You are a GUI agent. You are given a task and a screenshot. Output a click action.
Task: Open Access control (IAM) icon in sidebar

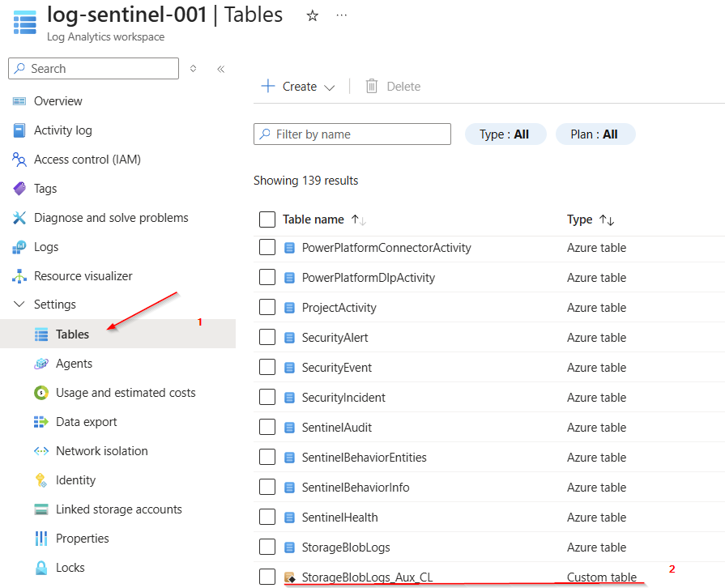click(x=19, y=160)
